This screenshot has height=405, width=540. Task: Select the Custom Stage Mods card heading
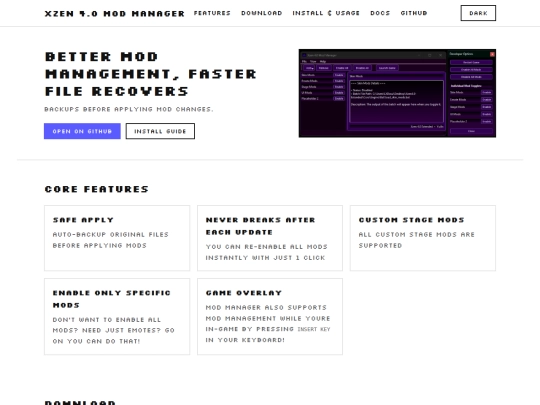[x=412, y=220]
